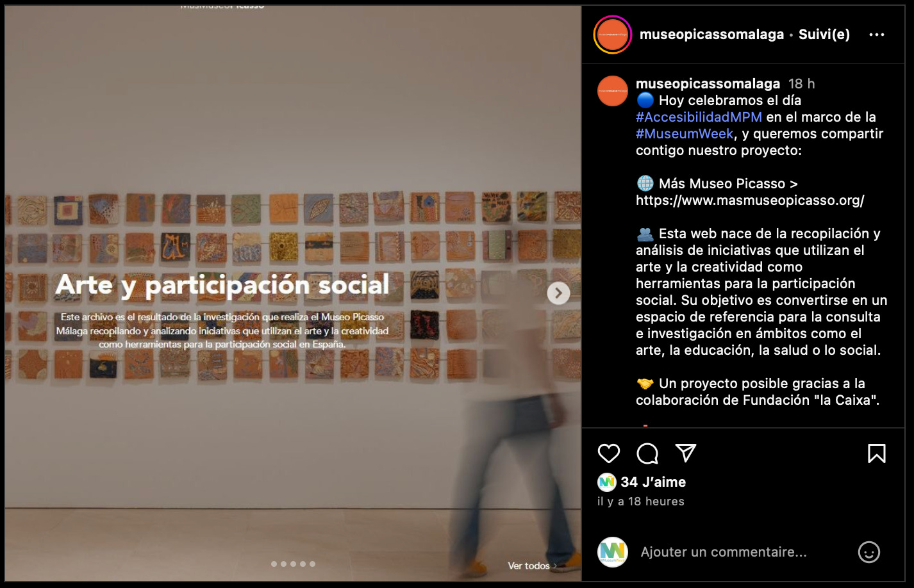Image resolution: width=914 pixels, height=588 pixels.
Task: Open museopicassomalaga profile from header username
Action: pyautogui.click(x=711, y=35)
